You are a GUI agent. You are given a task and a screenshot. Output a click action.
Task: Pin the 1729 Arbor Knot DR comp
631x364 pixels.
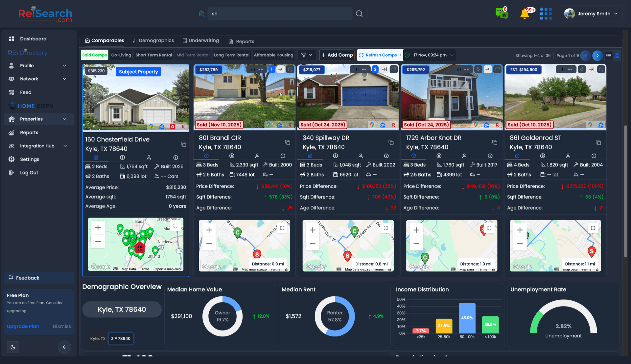(x=478, y=69)
